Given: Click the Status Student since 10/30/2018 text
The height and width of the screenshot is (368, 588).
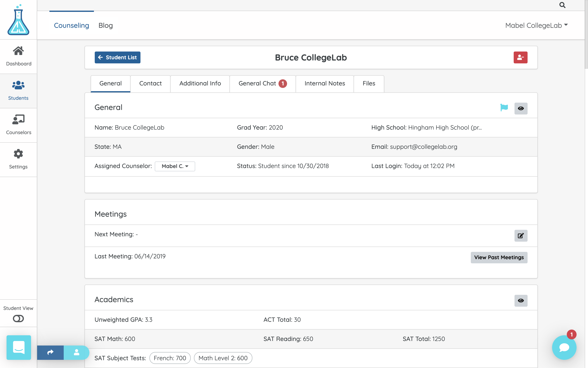Looking at the screenshot, I should pyautogui.click(x=283, y=166).
